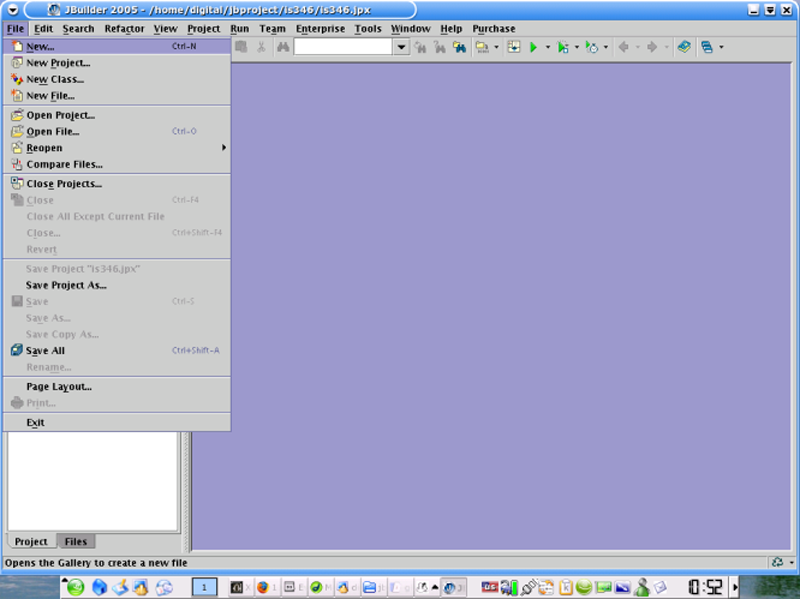
Task: Choose Open File menu entry
Action: point(52,132)
